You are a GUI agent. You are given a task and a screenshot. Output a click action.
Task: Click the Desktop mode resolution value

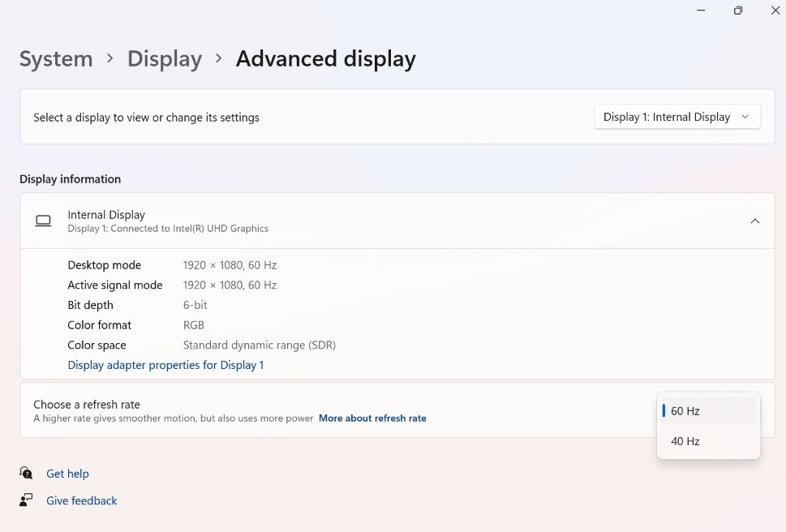[230, 264]
